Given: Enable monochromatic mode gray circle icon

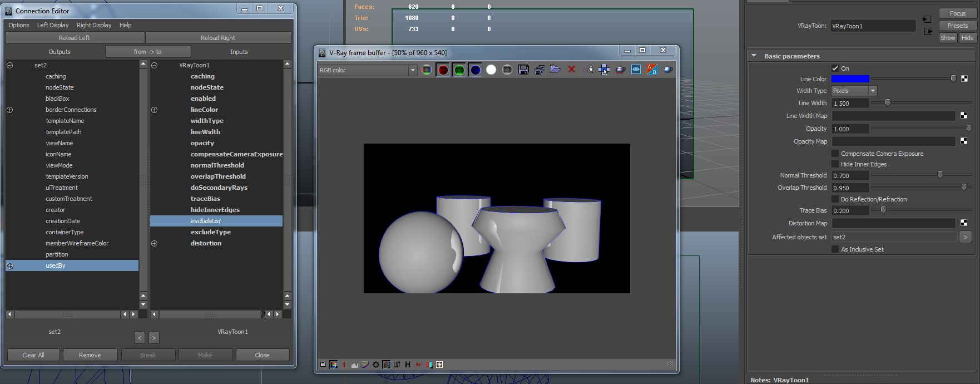Looking at the screenshot, I should [507, 70].
